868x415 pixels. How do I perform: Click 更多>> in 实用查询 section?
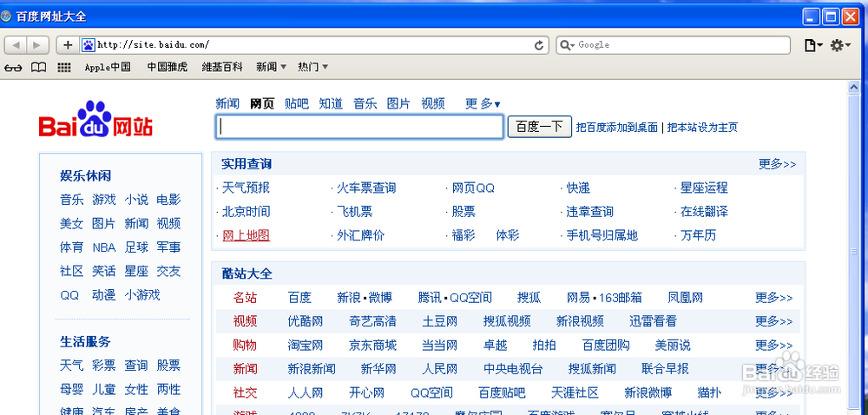coord(777,164)
